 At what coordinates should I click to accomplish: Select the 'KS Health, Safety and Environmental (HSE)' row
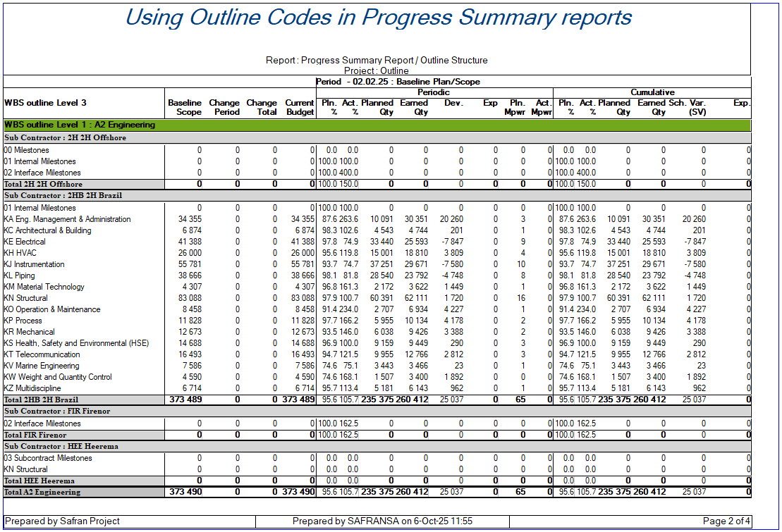click(76, 343)
